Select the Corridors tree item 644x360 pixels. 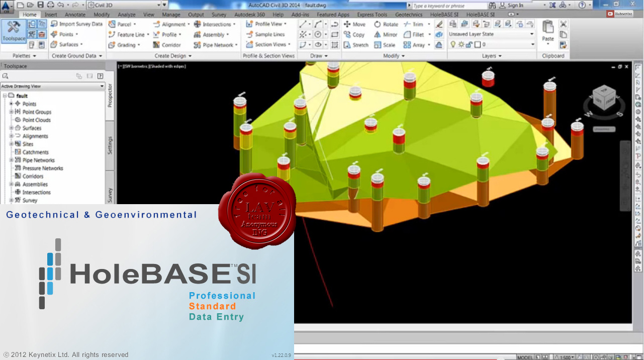(33, 176)
